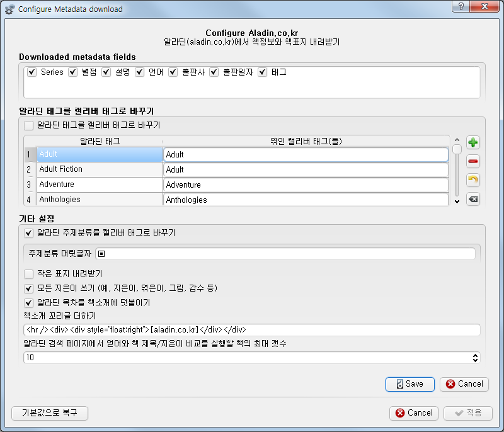
Task: Uncheck the 설명 description checkbox
Action: (x=106, y=72)
